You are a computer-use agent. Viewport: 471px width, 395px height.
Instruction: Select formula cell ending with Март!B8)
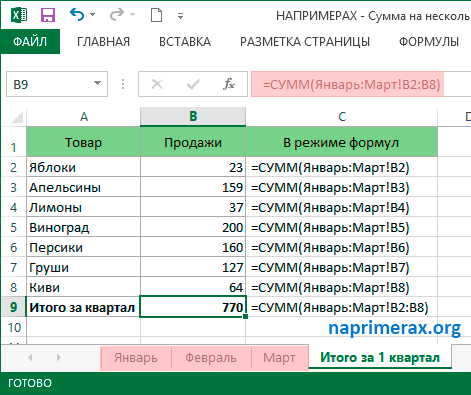[x=342, y=287]
